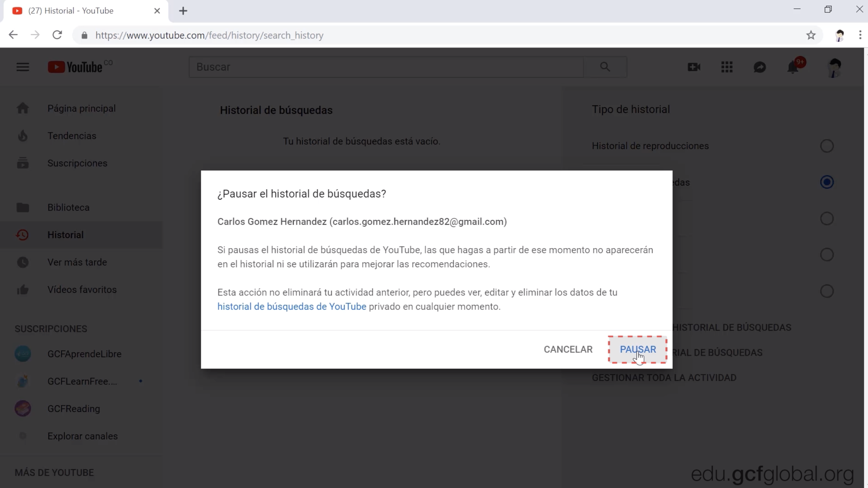The width and height of the screenshot is (868, 488).
Task: Click the Vídeos favoritos thumbs-up icon
Action: coord(23,289)
